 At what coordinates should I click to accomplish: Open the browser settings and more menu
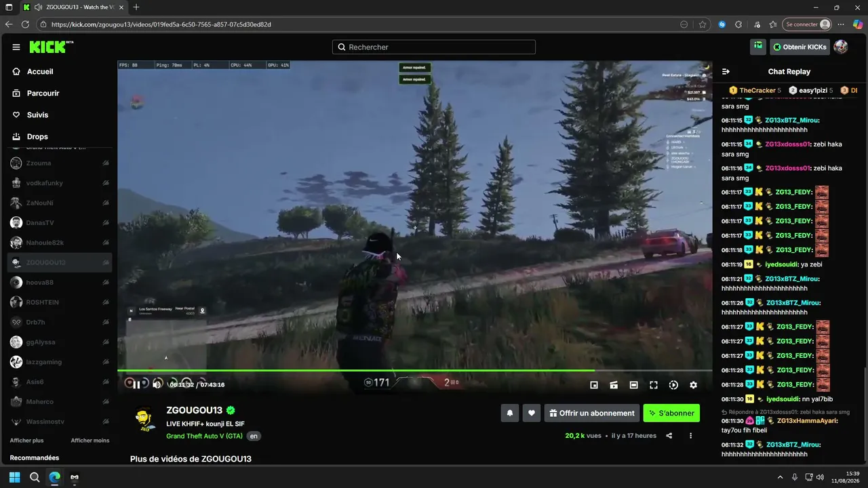(842, 24)
